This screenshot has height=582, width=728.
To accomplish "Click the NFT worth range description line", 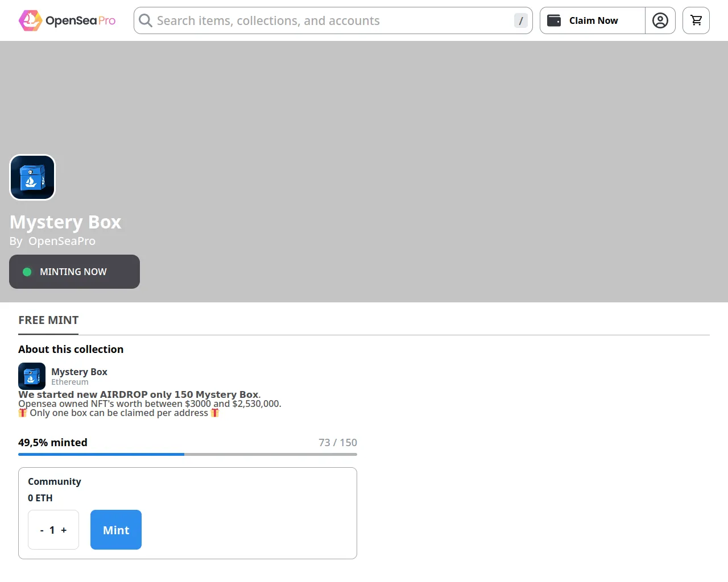I will [x=150, y=404].
